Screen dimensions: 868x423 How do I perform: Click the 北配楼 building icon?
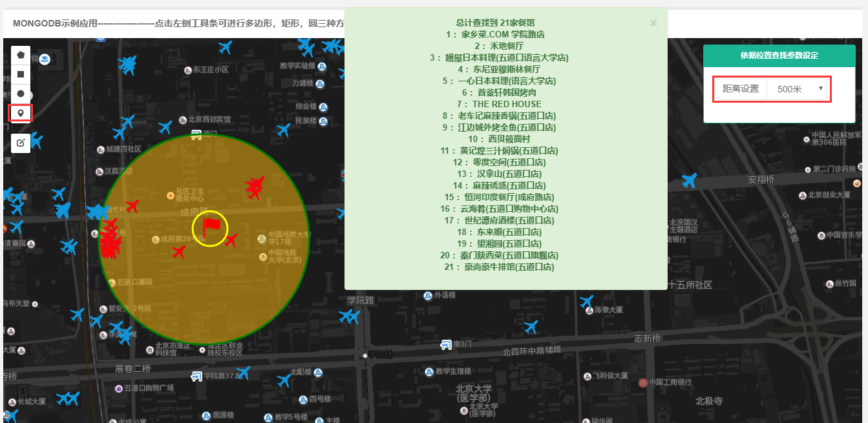pyautogui.click(x=317, y=371)
